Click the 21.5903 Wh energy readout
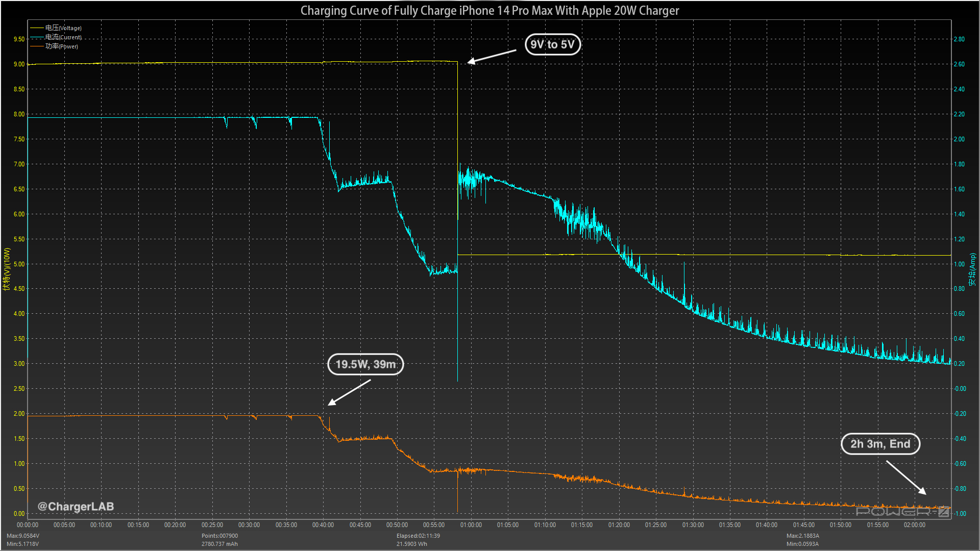This screenshot has height=551, width=980. (412, 544)
